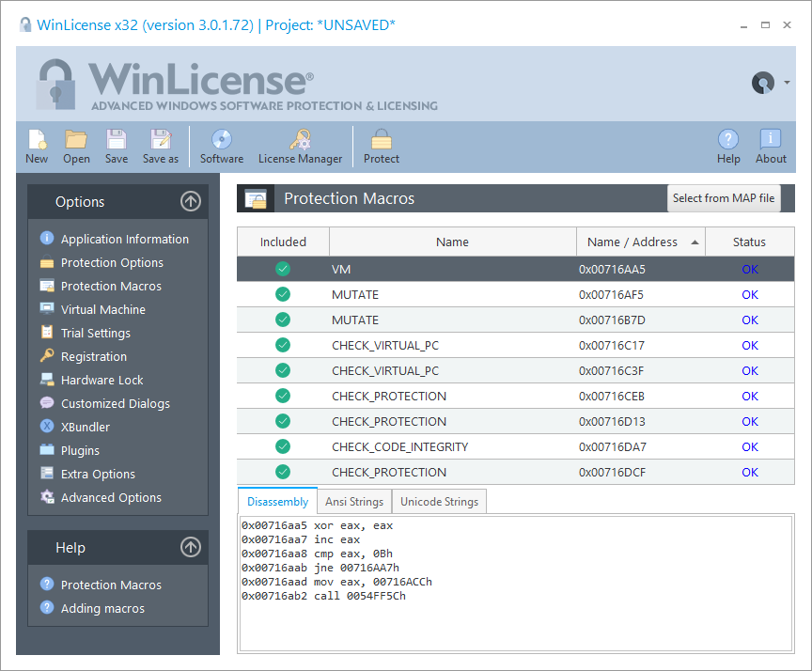Click OK status for the 0x00716AF5 row
Image resolution: width=812 pixels, height=671 pixels.
(749, 294)
